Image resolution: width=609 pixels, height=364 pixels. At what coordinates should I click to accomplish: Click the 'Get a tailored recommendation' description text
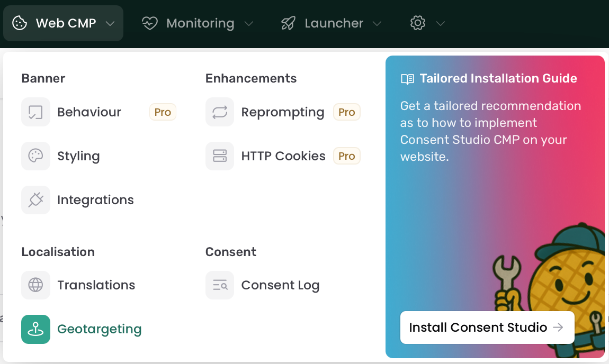(x=490, y=131)
